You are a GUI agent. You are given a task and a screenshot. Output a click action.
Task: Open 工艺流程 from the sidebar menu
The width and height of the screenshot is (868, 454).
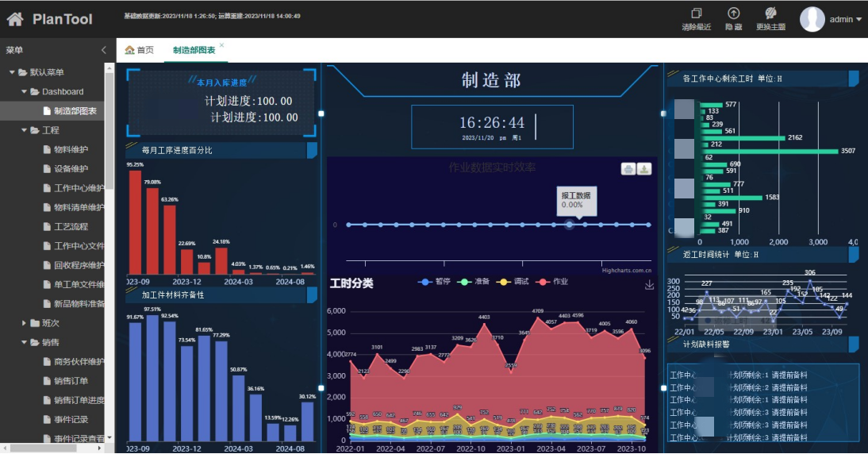[71, 227]
